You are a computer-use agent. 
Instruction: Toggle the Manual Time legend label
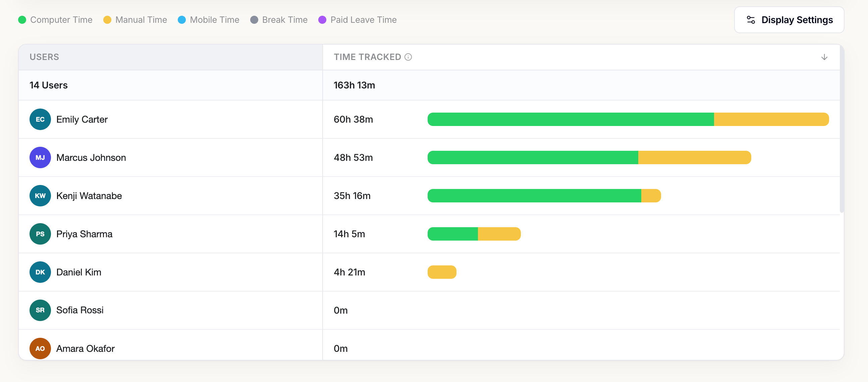coord(141,20)
